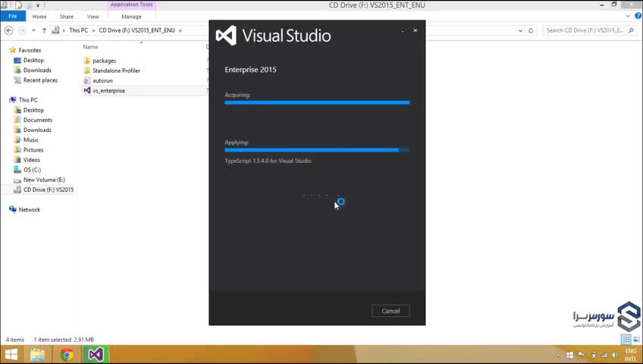The width and height of the screenshot is (643, 364).
Task: Click the 4 items status bar text
Action: click(14, 340)
